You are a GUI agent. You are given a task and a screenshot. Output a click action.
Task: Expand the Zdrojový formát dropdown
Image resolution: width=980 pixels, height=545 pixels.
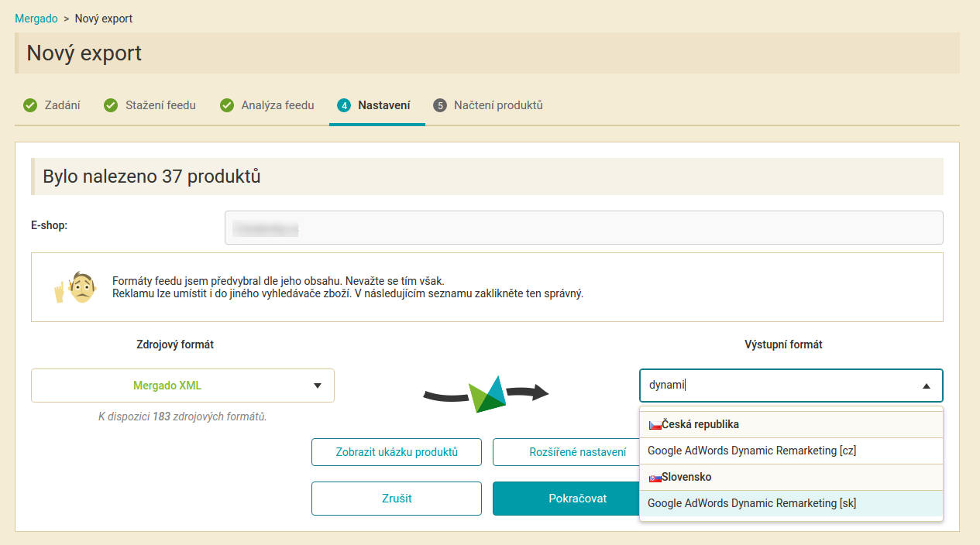tap(183, 386)
